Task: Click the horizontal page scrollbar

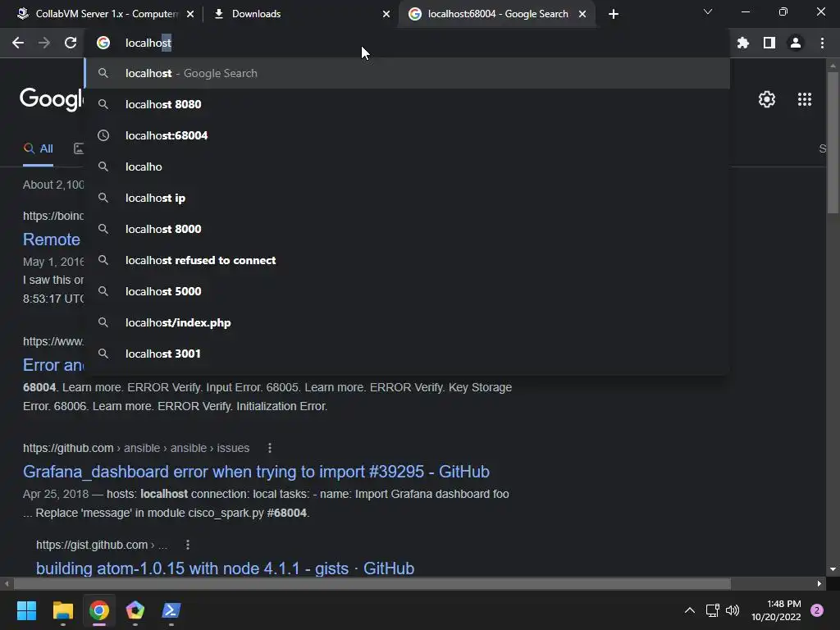Action: point(372,583)
